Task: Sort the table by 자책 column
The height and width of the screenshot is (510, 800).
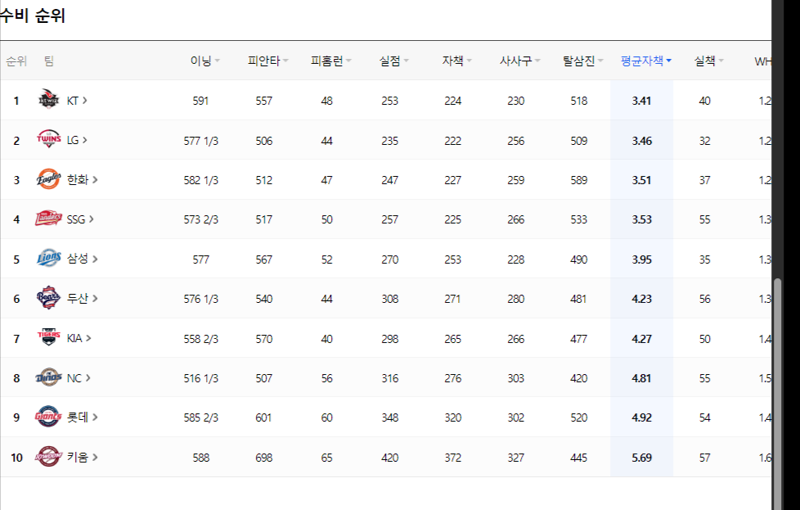Action: point(457,61)
